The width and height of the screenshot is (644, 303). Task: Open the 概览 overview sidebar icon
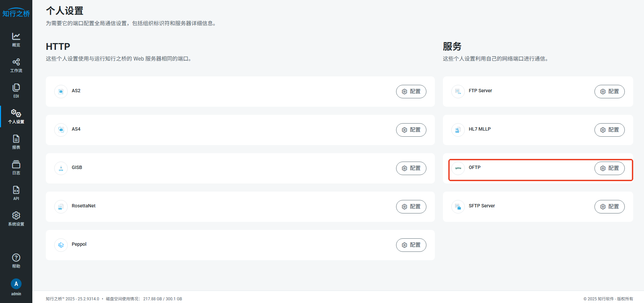pos(16,39)
